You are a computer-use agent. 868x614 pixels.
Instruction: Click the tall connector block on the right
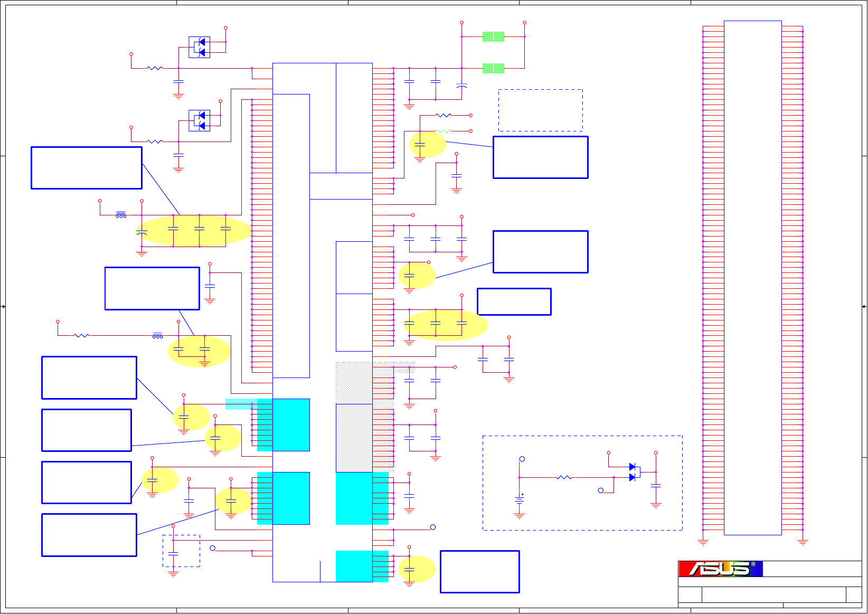[x=752, y=278]
